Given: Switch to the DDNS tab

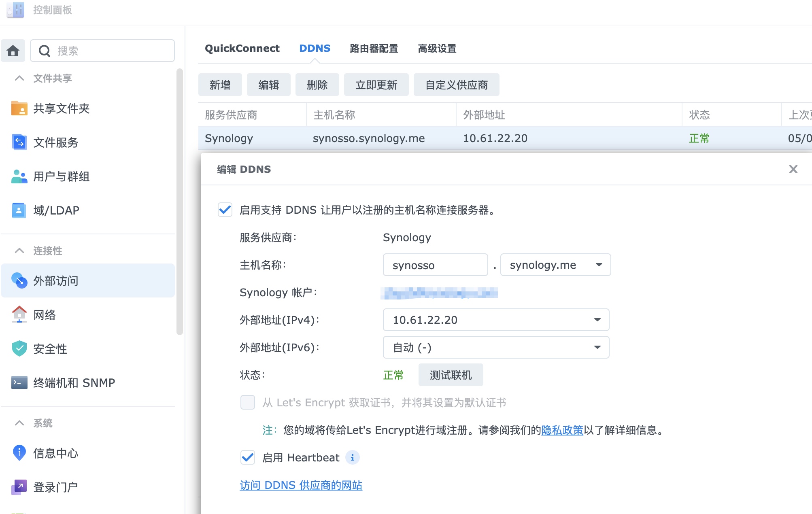Looking at the screenshot, I should point(315,48).
